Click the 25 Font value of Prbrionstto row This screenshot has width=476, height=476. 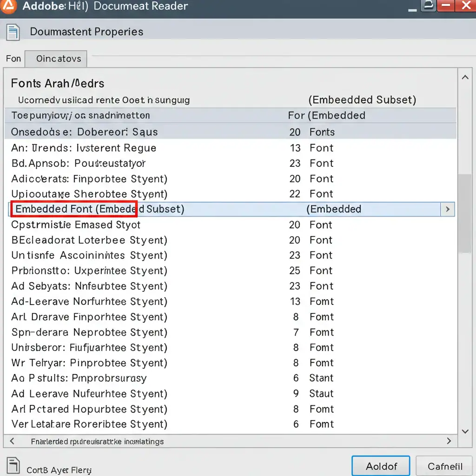[311, 271]
